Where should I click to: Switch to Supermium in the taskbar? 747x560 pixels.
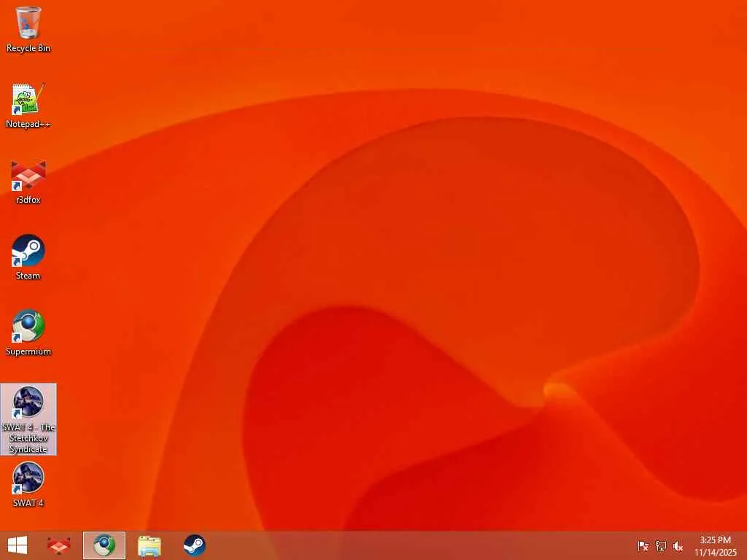coord(104,545)
